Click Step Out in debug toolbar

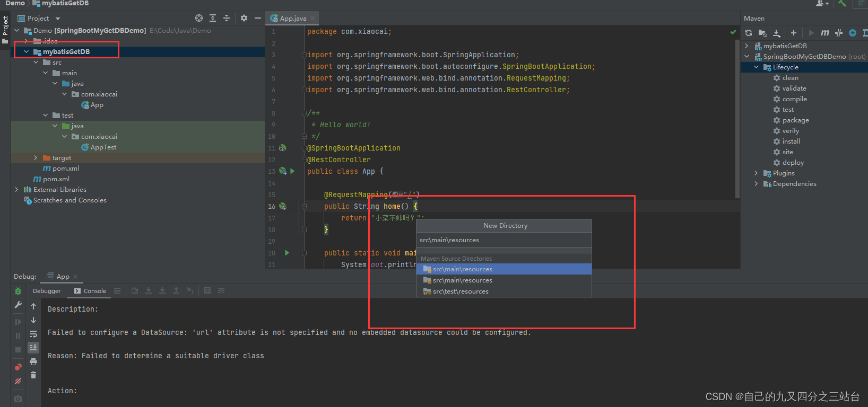[176, 290]
